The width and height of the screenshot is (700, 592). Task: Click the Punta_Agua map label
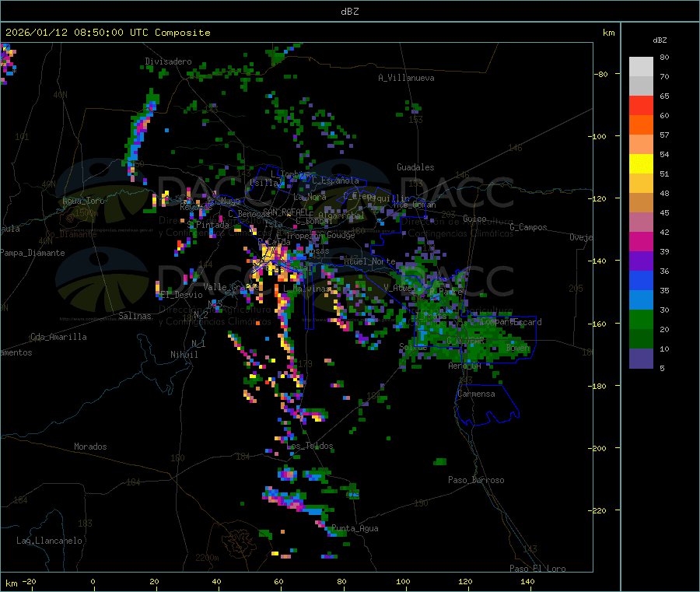pyautogui.click(x=355, y=528)
